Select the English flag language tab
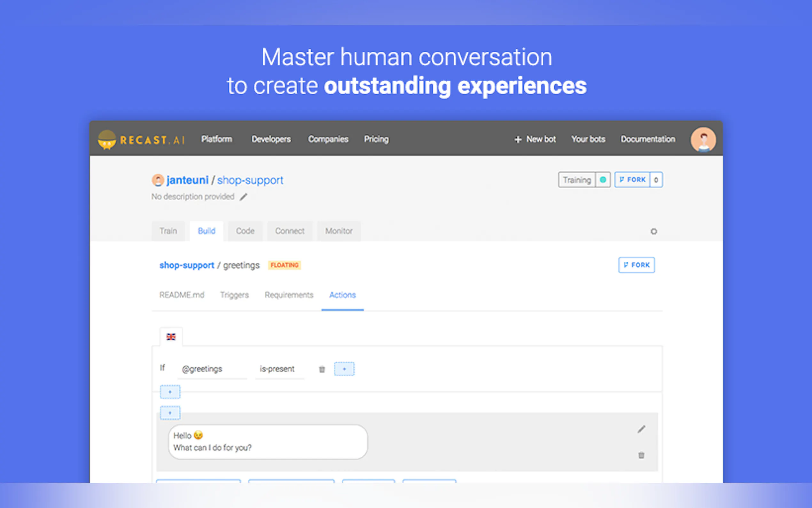 (x=171, y=337)
